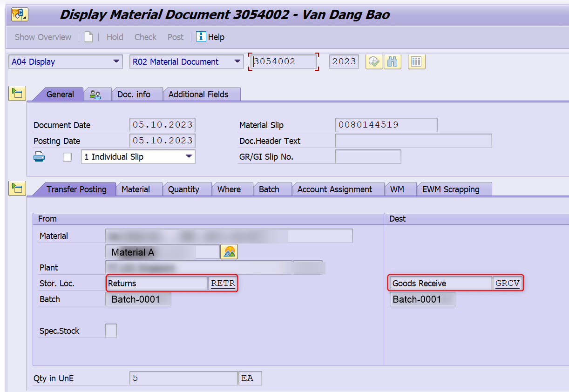Click the Help button in toolbar
The image size is (569, 392).
click(x=210, y=37)
